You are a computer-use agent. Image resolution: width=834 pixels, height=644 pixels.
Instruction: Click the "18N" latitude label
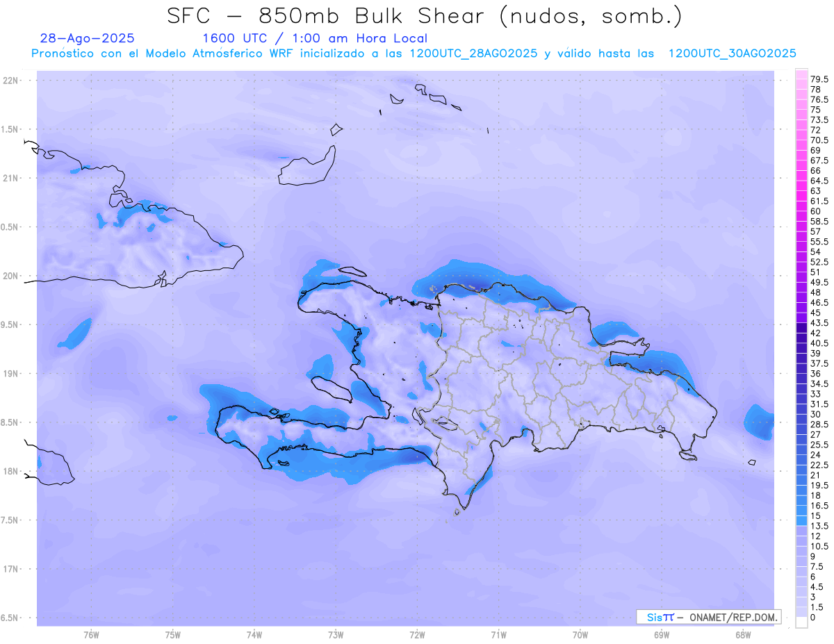pyautogui.click(x=10, y=471)
